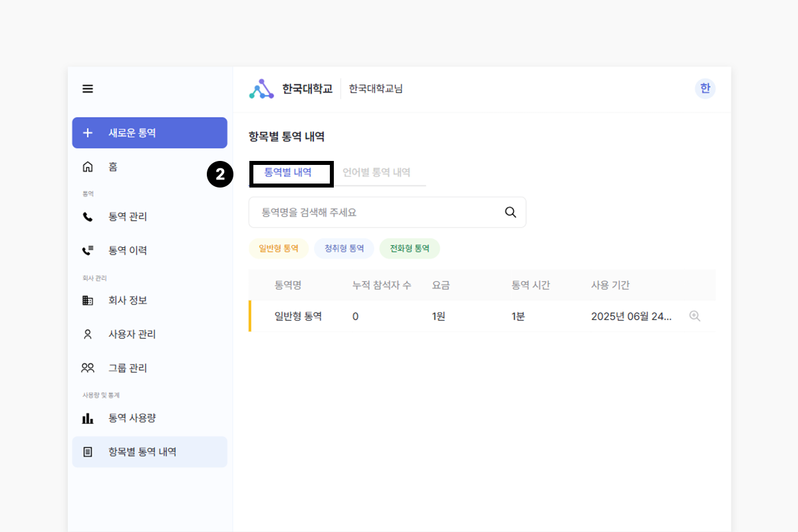Start a 새로운 통역
798x532 pixels.
[x=150, y=133]
